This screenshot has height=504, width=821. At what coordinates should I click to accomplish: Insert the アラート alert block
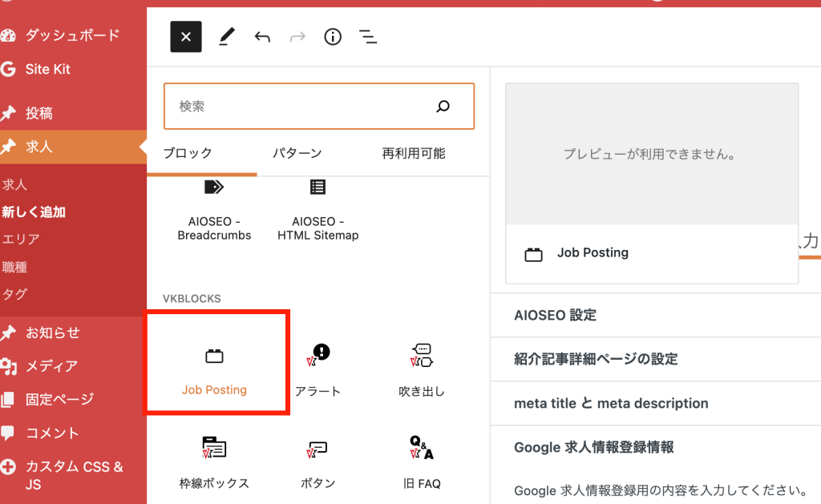click(317, 369)
